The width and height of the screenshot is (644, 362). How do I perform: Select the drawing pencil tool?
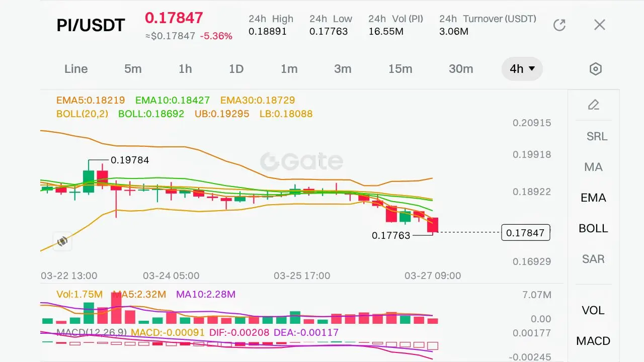click(x=594, y=105)
